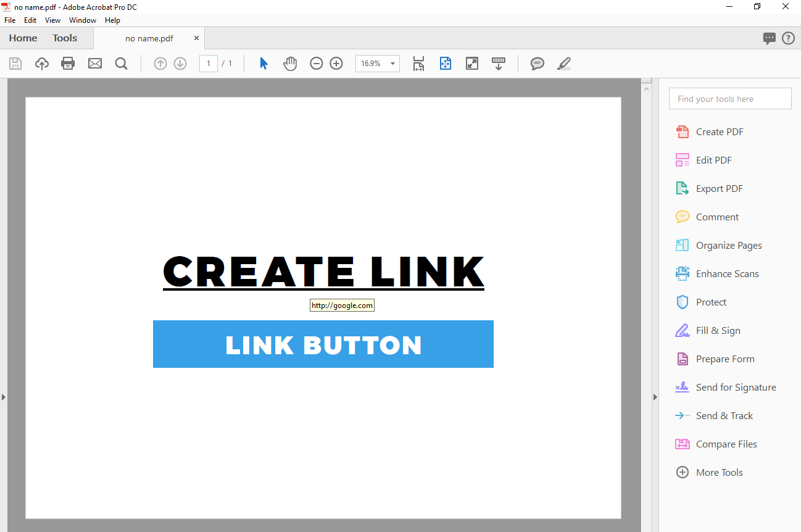Viewport: 801px width, 532px height.
Task: Open the magnifier search tool
Action: (121, 64)
